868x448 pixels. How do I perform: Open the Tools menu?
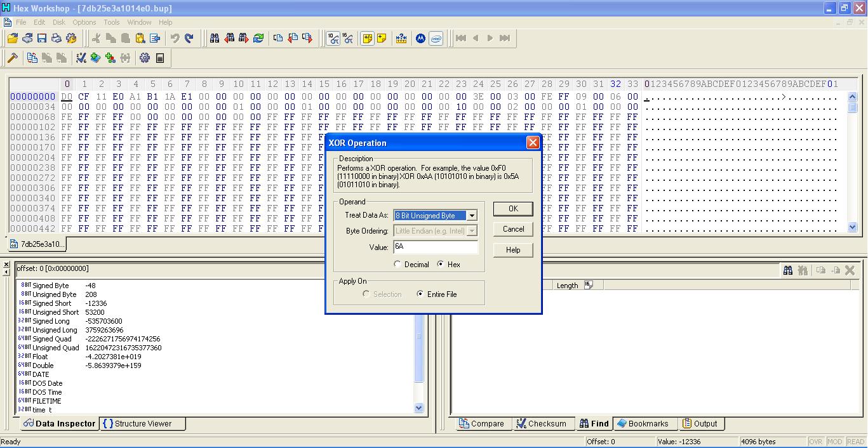112,22
